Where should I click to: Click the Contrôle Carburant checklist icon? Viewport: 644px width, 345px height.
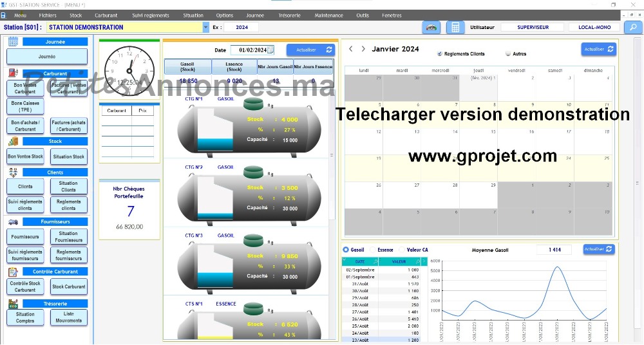13,272
